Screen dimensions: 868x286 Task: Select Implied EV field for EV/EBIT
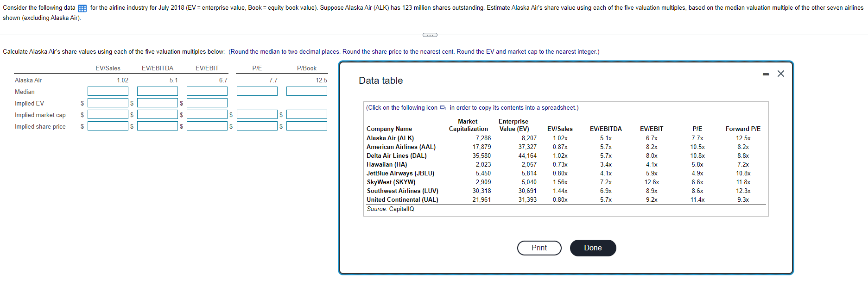coord(207,103)
